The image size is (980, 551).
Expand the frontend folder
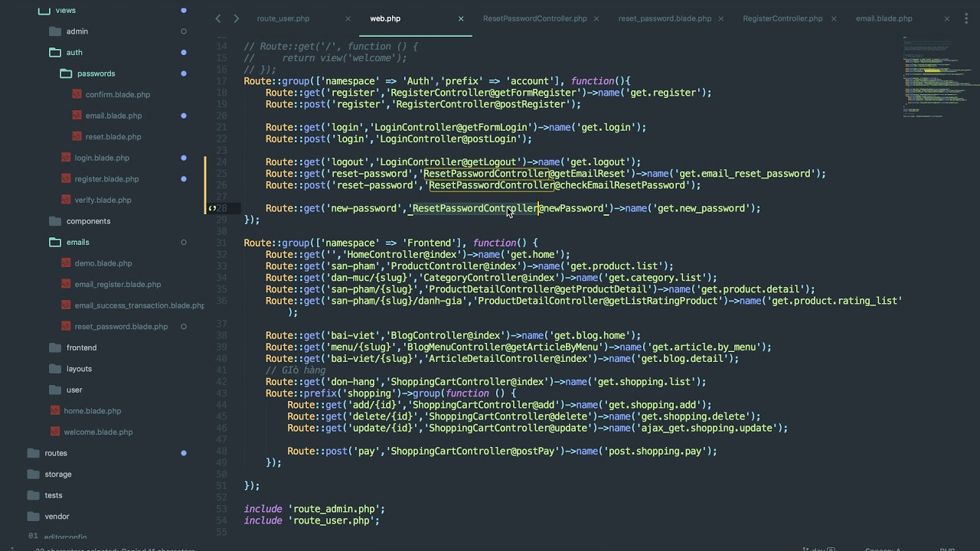click(x=54, y=347)
